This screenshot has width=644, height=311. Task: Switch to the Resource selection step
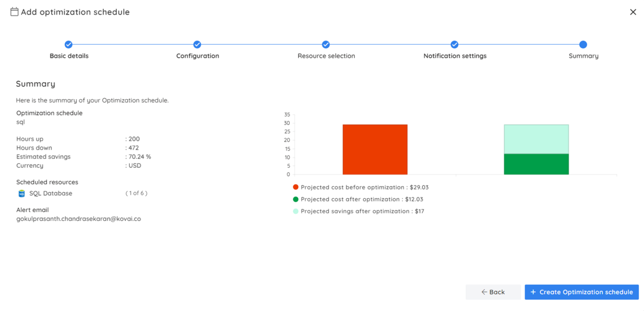point(326,56)
